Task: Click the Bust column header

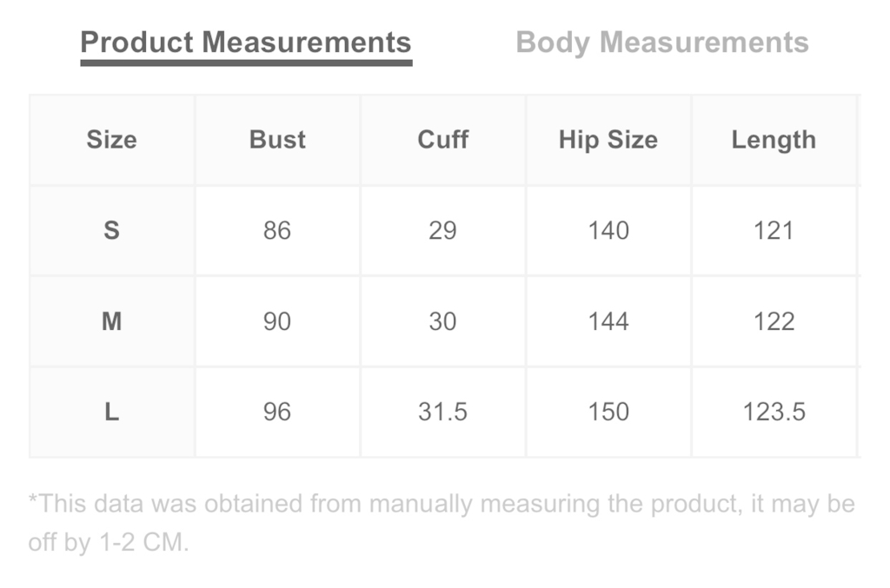Action: tap(277, 140)
